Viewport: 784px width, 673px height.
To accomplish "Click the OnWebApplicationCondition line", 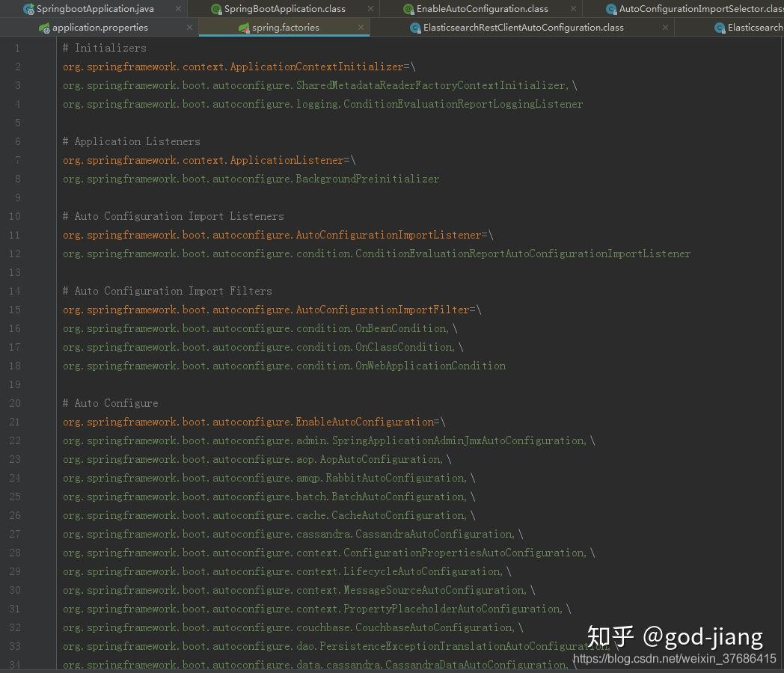I will 284,366.
